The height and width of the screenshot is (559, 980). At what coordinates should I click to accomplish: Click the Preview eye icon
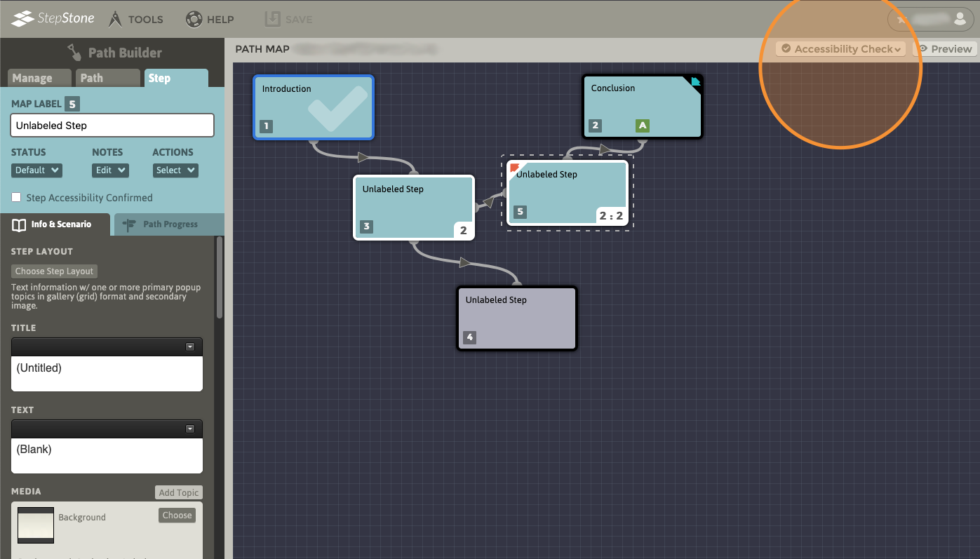pos(923,49)
